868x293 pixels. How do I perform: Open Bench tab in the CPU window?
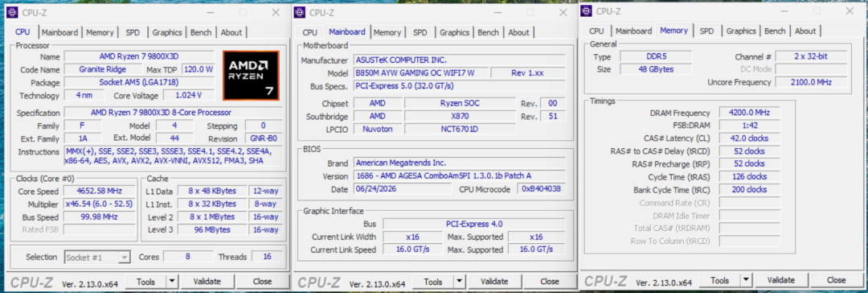pos(200,32)
